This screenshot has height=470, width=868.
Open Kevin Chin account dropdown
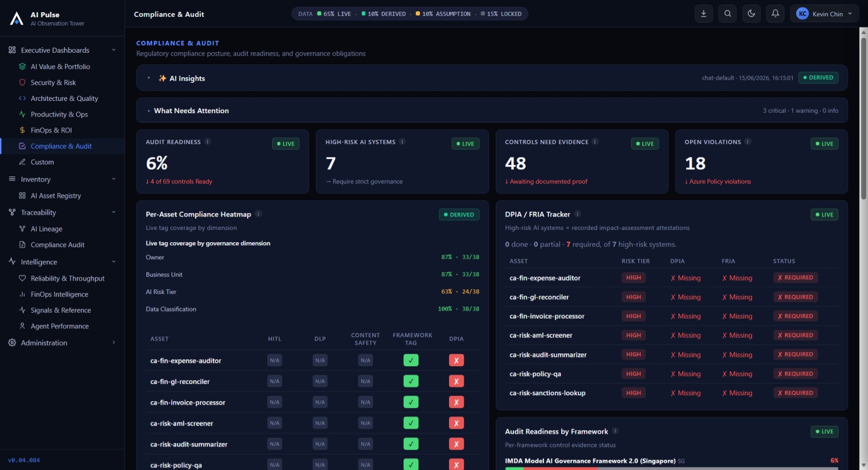point(824,14)
